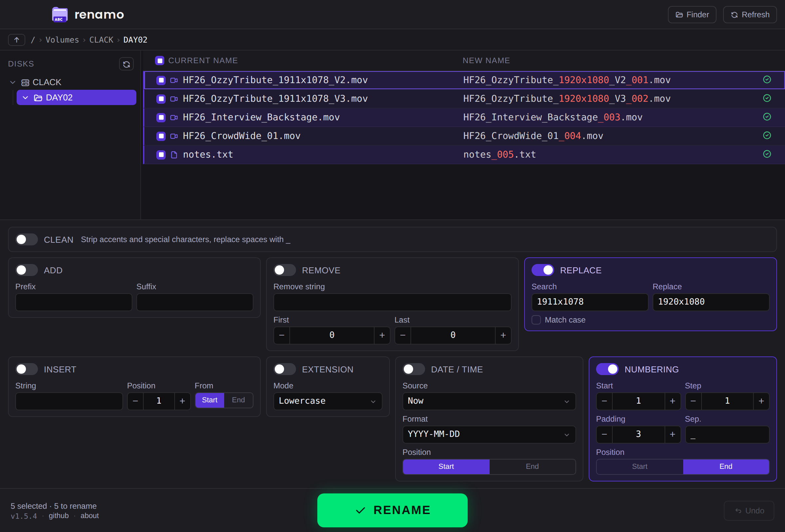Set Date/Time Position to End
785x532 pixels.
coord(532,466)
